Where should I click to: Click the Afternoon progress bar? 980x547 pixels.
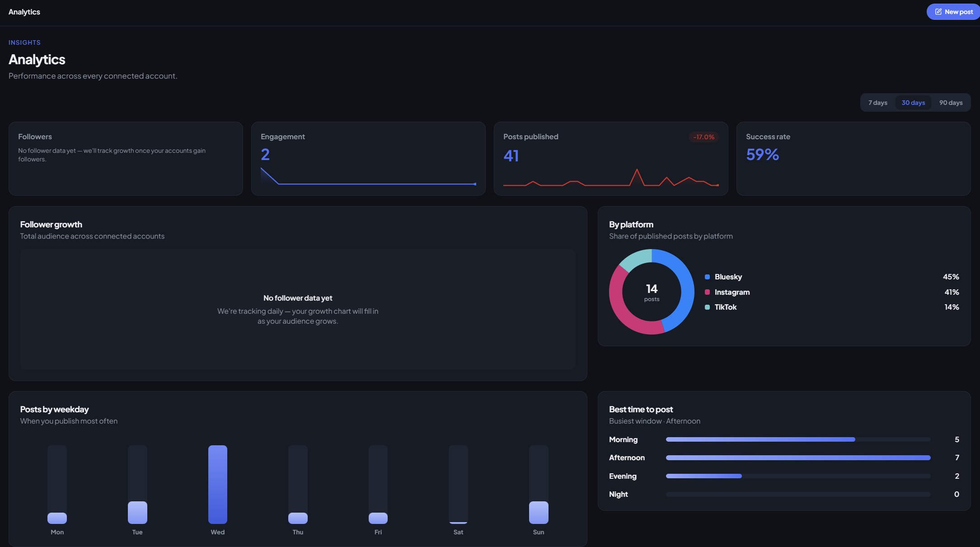coord(798,457)
